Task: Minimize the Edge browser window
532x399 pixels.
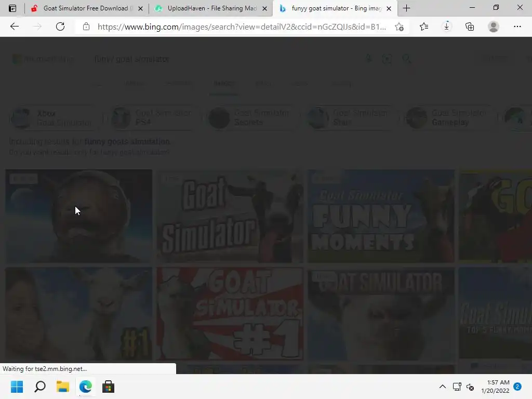Action: click(x=472, y=7)
